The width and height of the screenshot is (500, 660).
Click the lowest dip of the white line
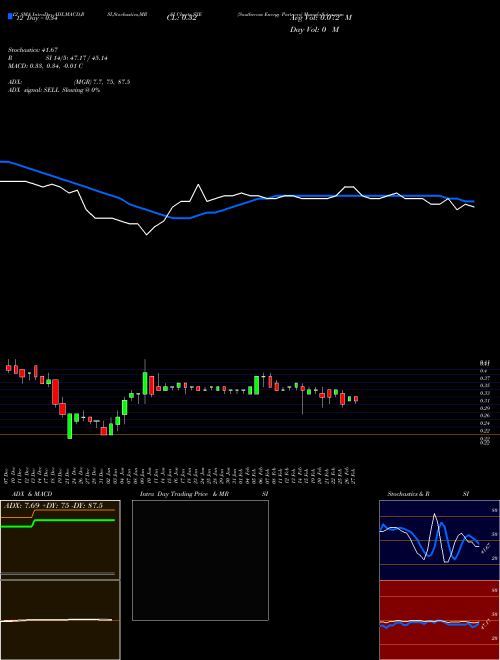pos(146,234)
